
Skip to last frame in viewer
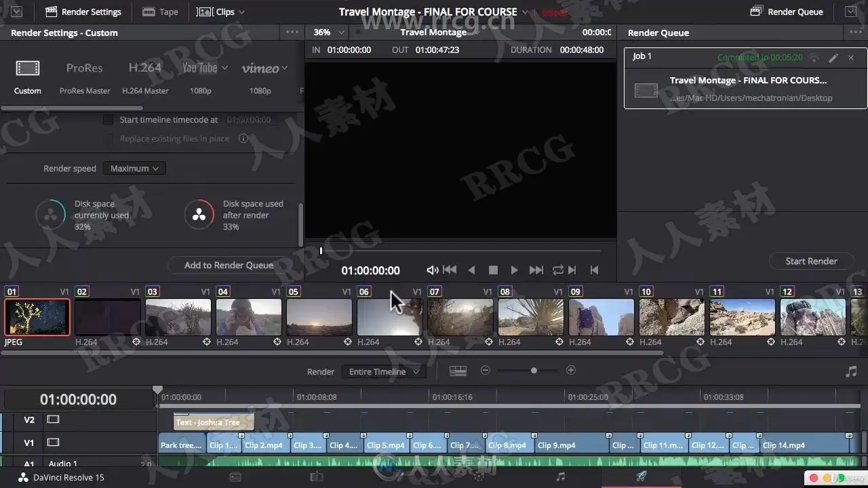point(536,270)
